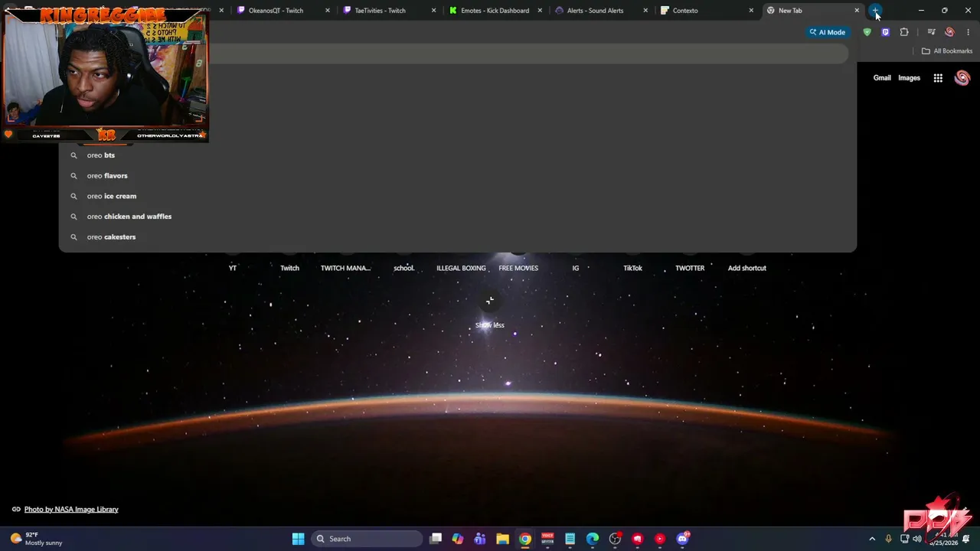Open the Photo by NASA Image Library link
980x551 pixels.
click(71, 510)
